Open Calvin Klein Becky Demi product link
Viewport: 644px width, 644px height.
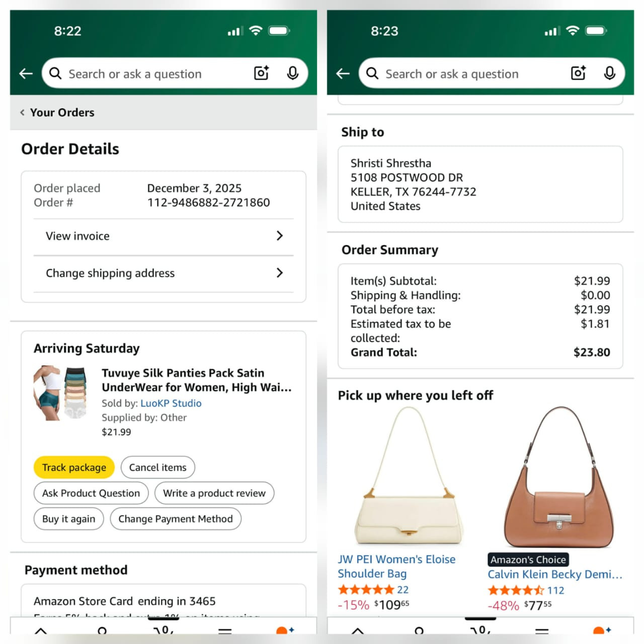point(555,575)
